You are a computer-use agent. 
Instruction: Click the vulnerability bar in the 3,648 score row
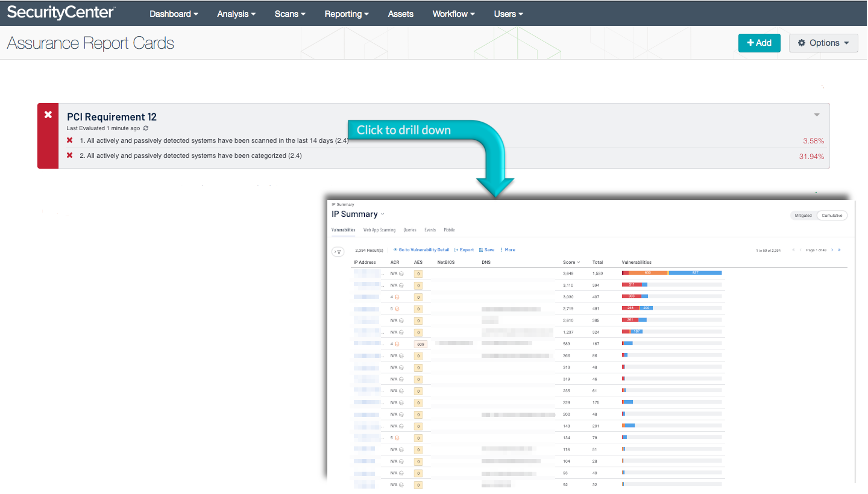[672, 273]
